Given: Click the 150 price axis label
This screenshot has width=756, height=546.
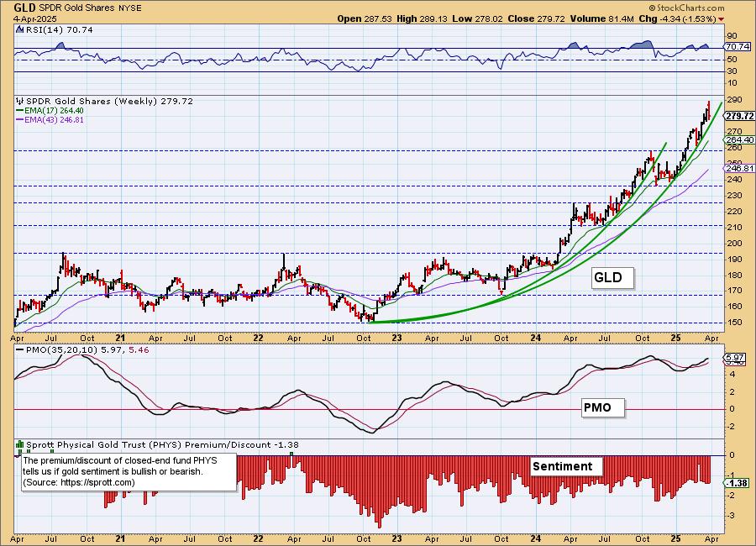Looking at the screenshot, I should [735, 323].
